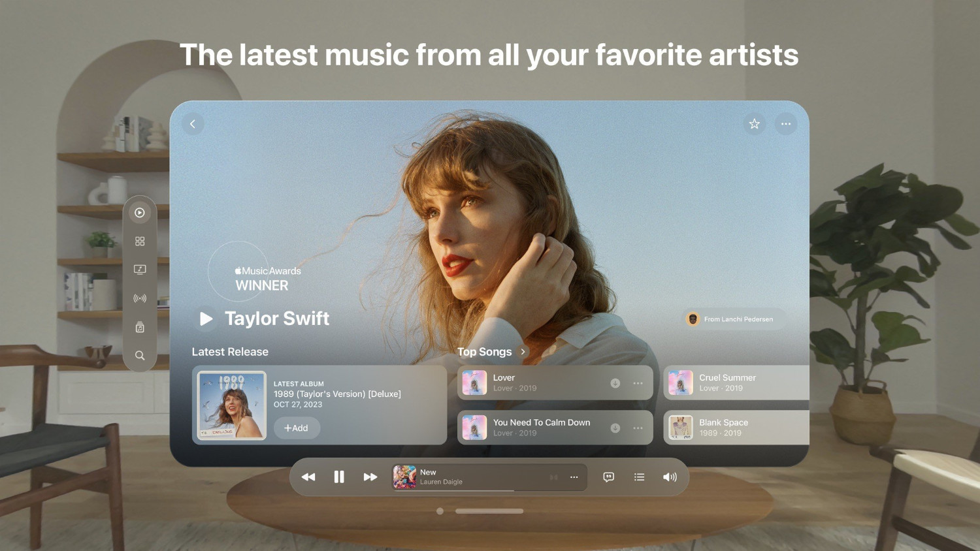Open the Browse grid sidebar tab

tap(140, 241)
